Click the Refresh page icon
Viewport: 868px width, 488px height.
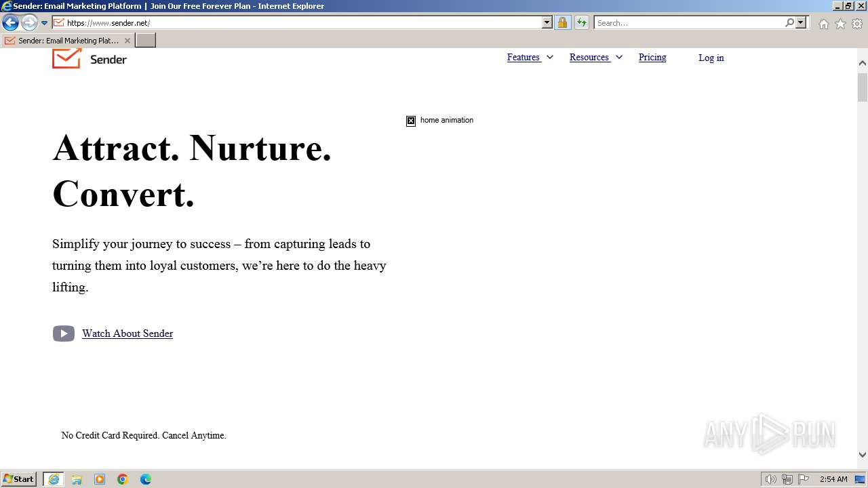(x=582, y=22)
